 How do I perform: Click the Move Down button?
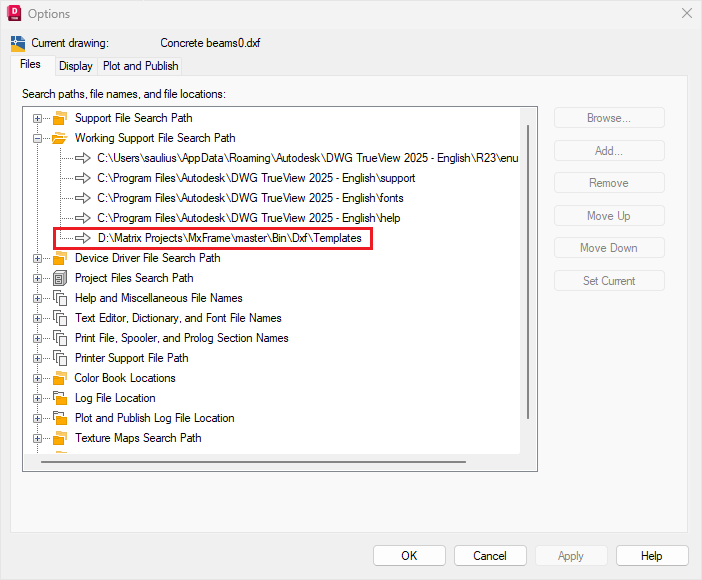[609, 248]
